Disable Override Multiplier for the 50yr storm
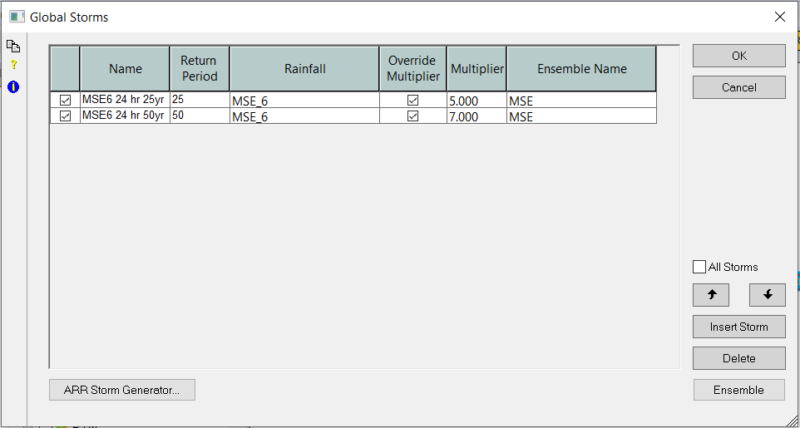 click(412, 116)
